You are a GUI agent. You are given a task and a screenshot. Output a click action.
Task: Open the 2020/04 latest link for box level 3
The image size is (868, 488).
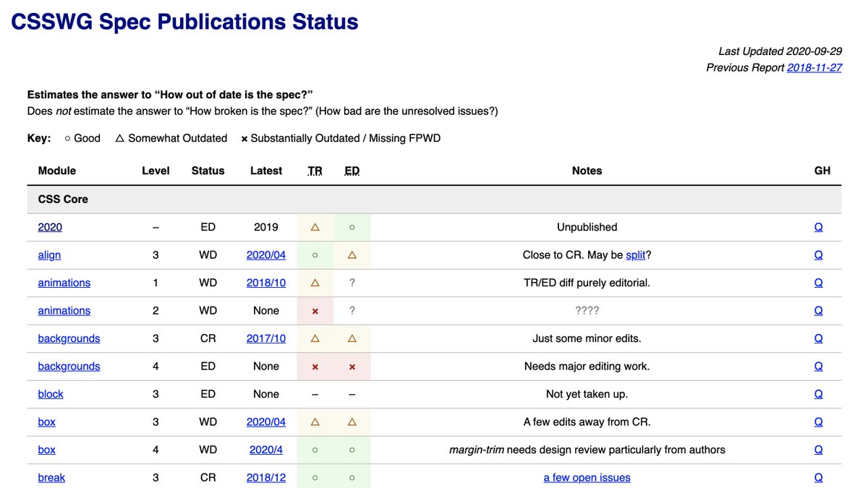pos(266,421)
